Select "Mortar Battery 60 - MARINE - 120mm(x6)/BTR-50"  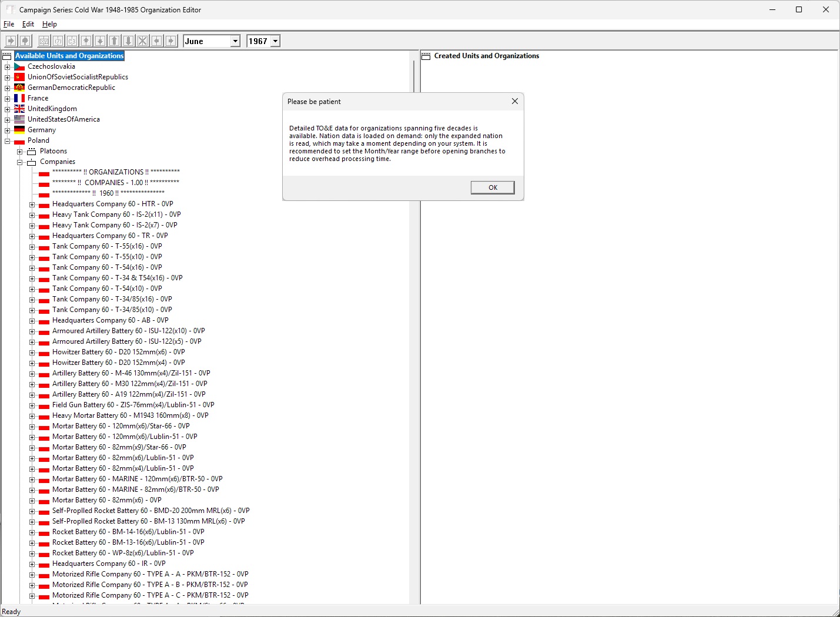point(138,479)
